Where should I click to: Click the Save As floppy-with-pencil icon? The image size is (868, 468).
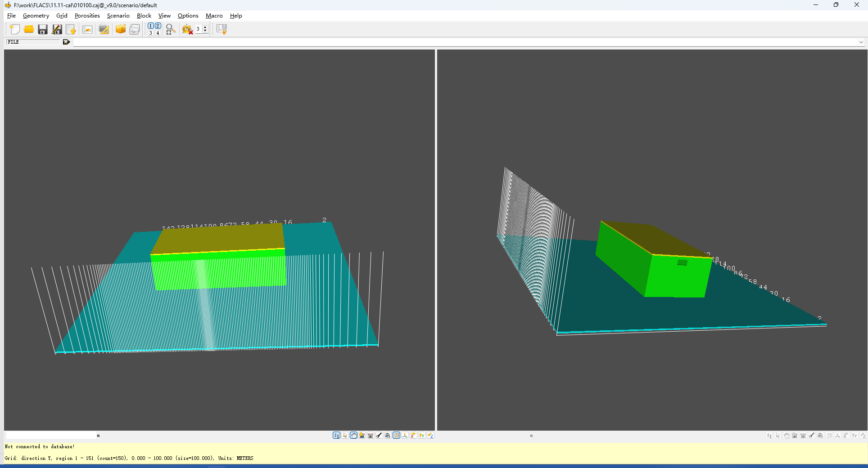tap(57, 29)
